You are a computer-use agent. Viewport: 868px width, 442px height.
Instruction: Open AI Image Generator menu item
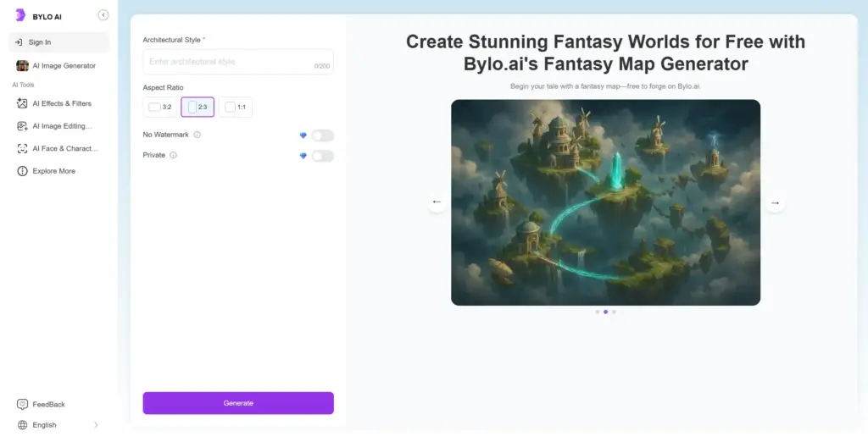pos(58,66)
